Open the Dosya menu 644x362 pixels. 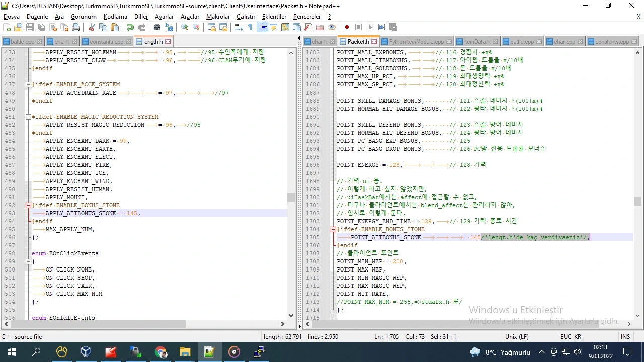click(x=12, y=17)
